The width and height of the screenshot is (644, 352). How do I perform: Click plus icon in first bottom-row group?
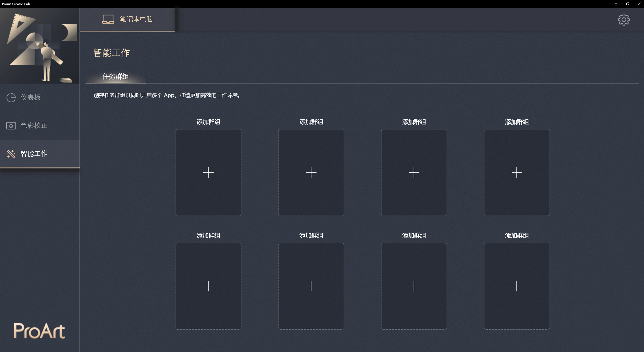tap(208, 286)
